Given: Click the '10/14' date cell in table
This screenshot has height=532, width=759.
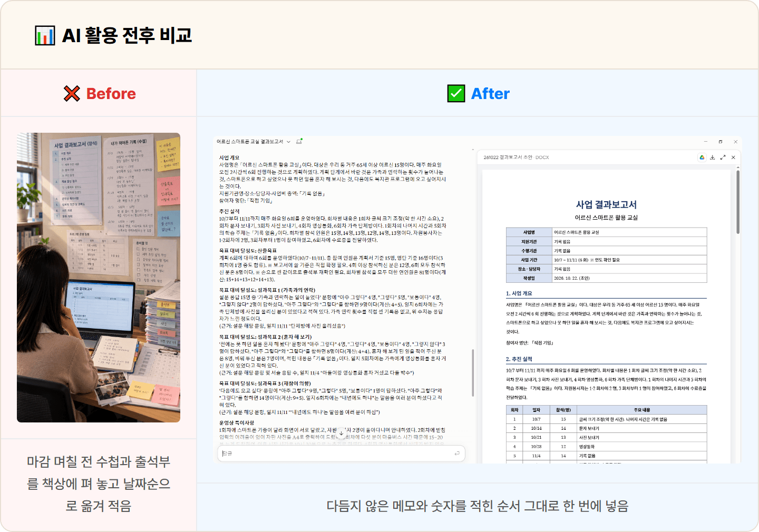Looking at the screenshot, I should [x=536, y=429].
